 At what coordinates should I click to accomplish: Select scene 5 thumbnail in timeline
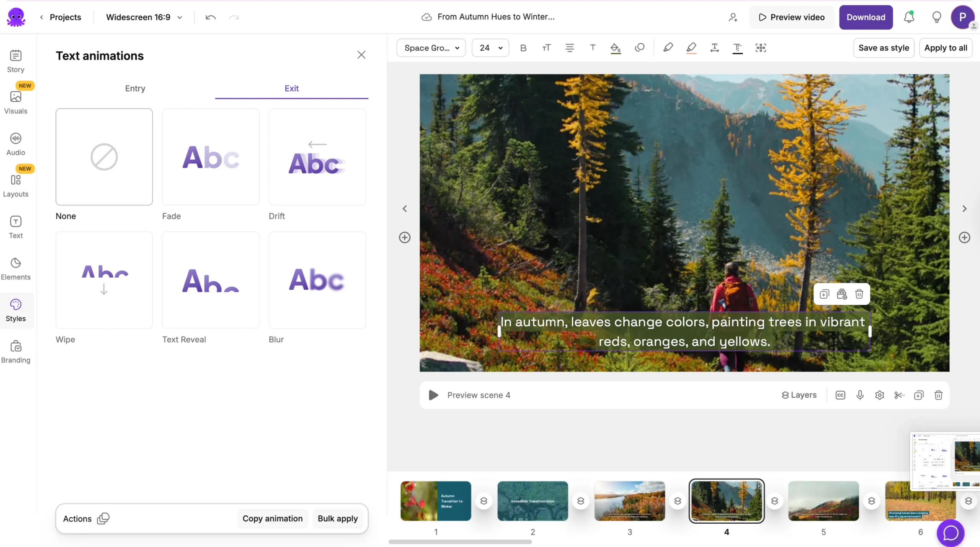pyautogui.click(x=823, y=501)
